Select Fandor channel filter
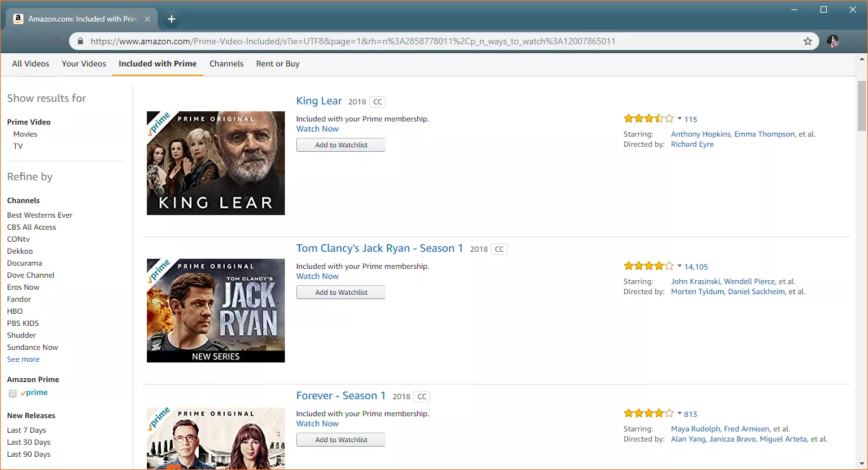The width and height of the screenshot is (868, 470). click(x=19, y=299)
